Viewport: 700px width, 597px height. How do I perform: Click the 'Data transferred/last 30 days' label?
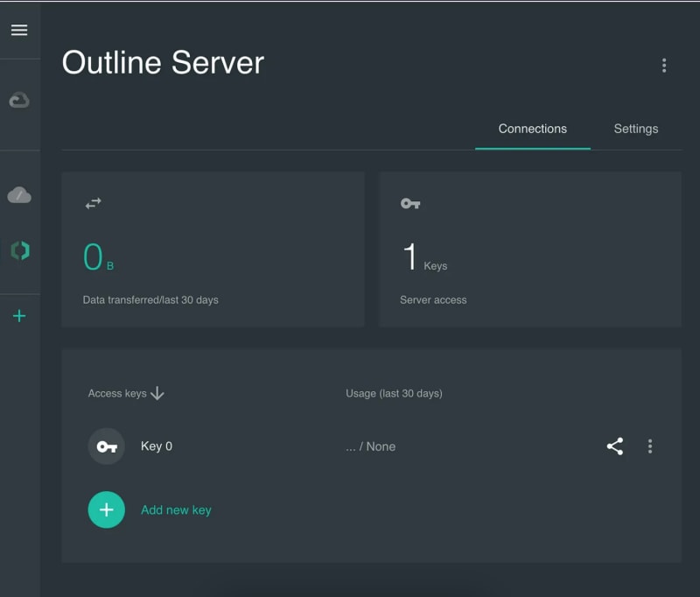point(150,299)
